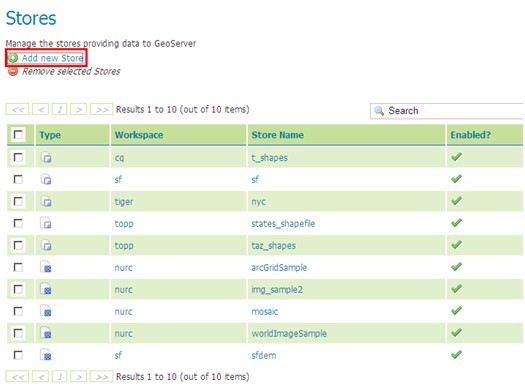Check the box for worldImageSample
Viewport: 525px width, 390px height.
(x=18, y=333)
